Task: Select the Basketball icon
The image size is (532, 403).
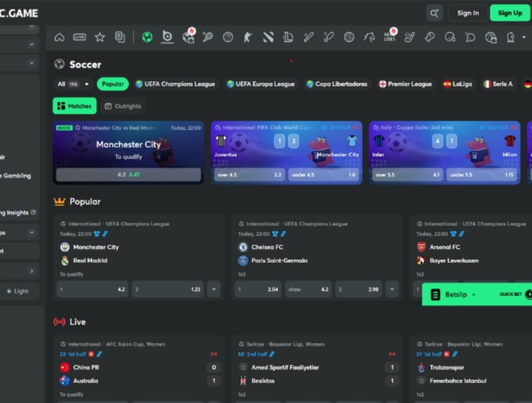Action: 228,37
